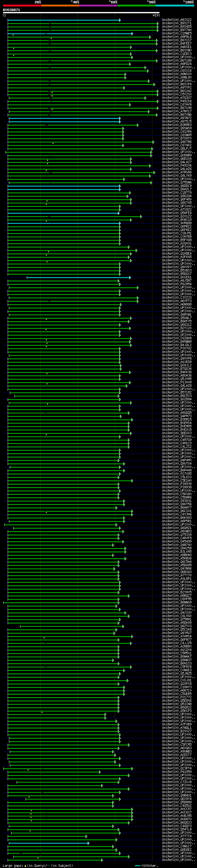Select hit UniRef100_C6LVG0
Viewport: 197px width, 868px height.
click(x=177, y=616)
